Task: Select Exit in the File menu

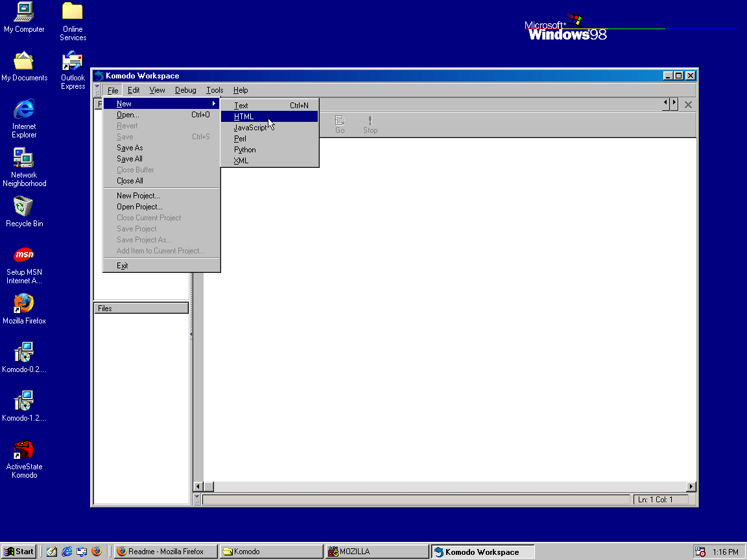Action: (161, 266)
